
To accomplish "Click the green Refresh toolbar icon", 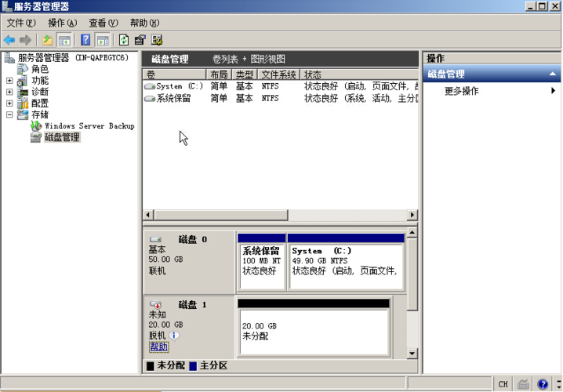I will (x=124, y=40).
